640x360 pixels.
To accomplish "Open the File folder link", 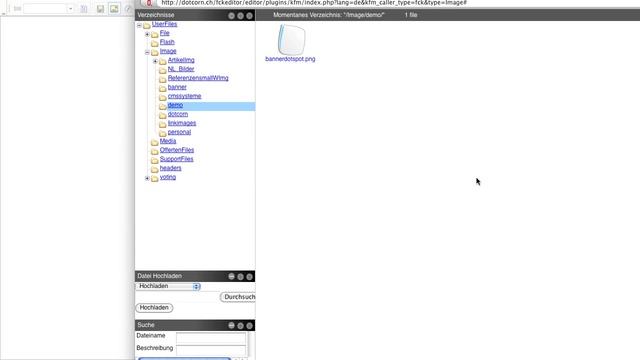I will pos(164,33).
